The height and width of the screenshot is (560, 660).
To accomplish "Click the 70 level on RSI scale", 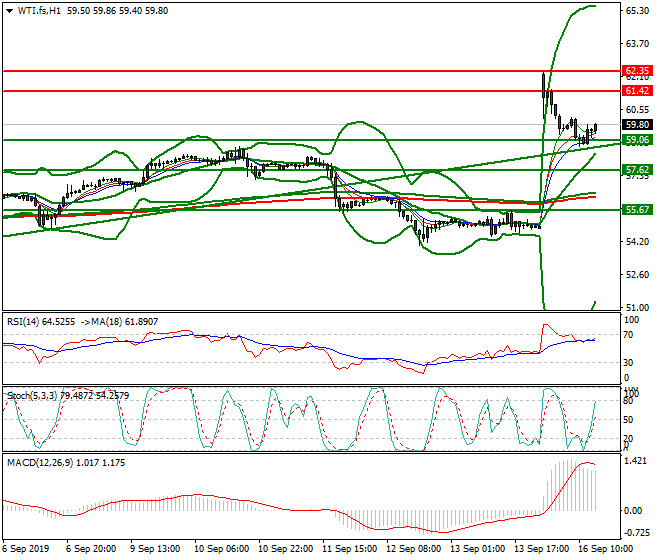I will 630,335.
